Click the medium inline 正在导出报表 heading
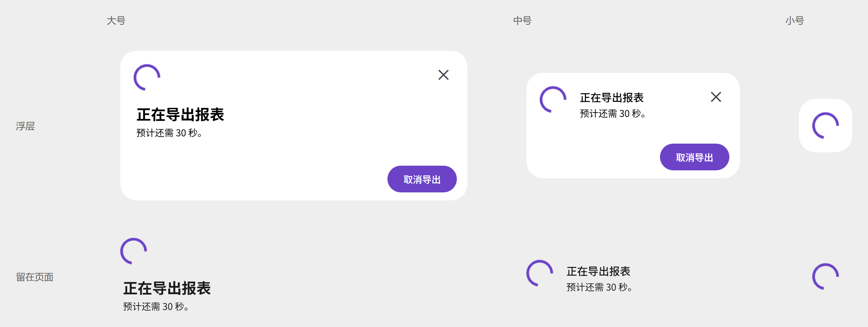868x327 pixels. [x=598, y=271]
